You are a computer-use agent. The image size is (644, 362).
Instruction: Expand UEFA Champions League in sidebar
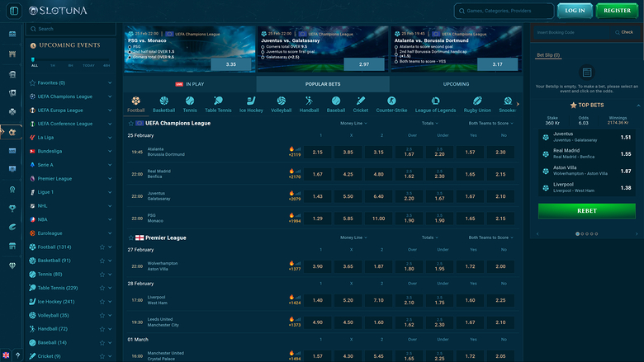pos(110,96)
